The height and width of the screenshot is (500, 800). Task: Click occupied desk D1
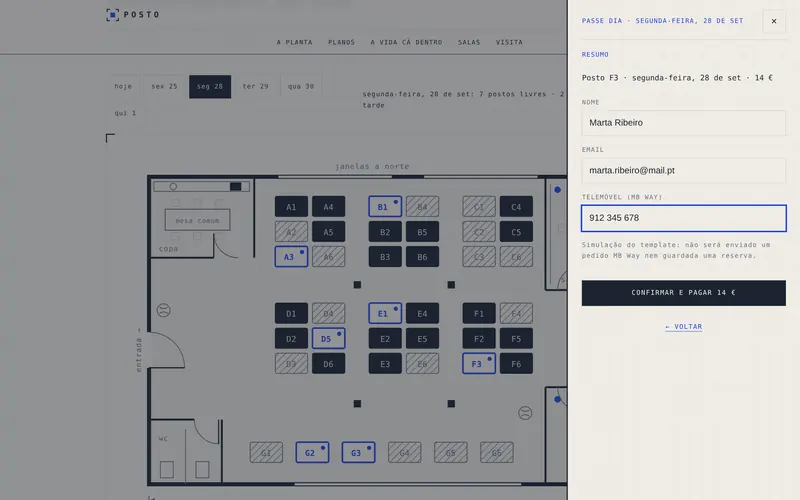[291, 313]
